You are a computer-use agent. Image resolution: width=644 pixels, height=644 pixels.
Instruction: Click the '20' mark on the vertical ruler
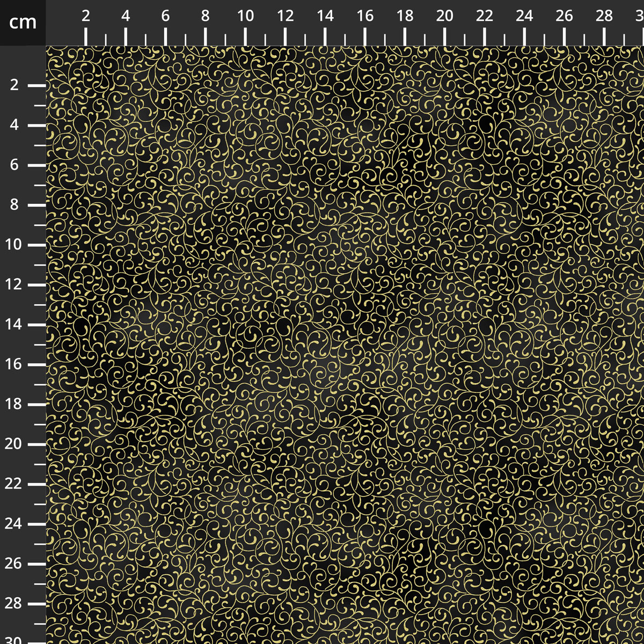tap(13, 444)
